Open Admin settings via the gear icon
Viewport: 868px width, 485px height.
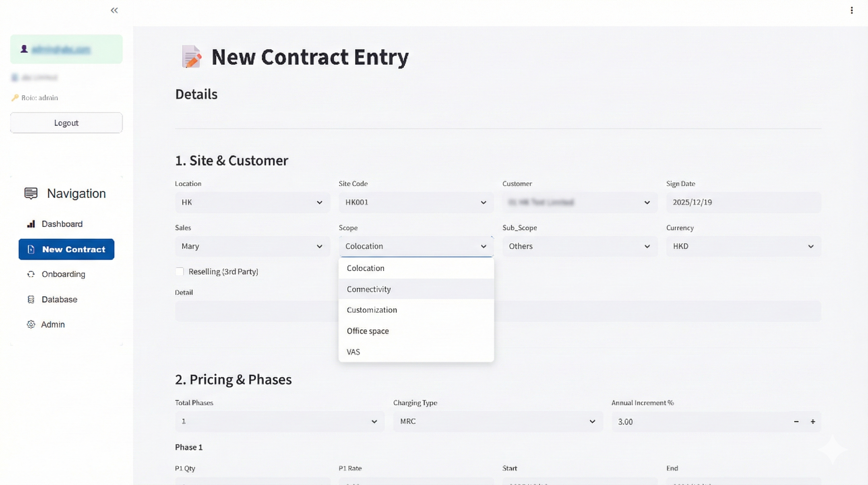31,325
